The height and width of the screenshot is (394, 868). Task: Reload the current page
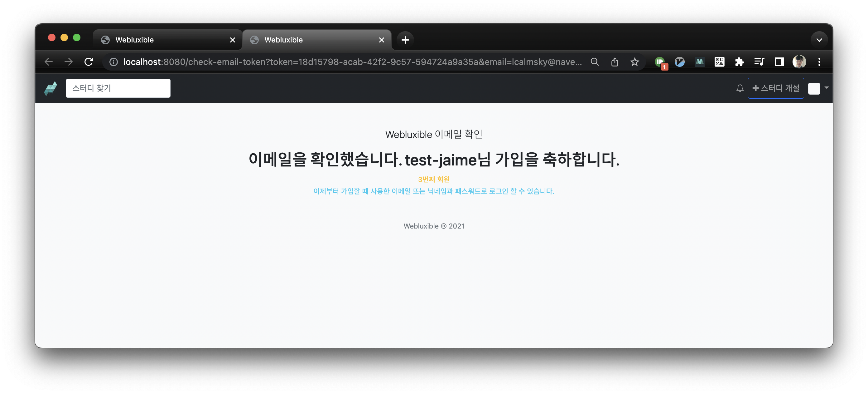tap(89, 62)
